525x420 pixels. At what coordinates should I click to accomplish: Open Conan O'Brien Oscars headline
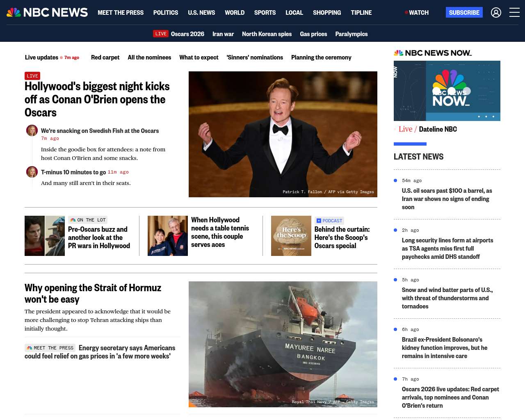pos(97,99)
